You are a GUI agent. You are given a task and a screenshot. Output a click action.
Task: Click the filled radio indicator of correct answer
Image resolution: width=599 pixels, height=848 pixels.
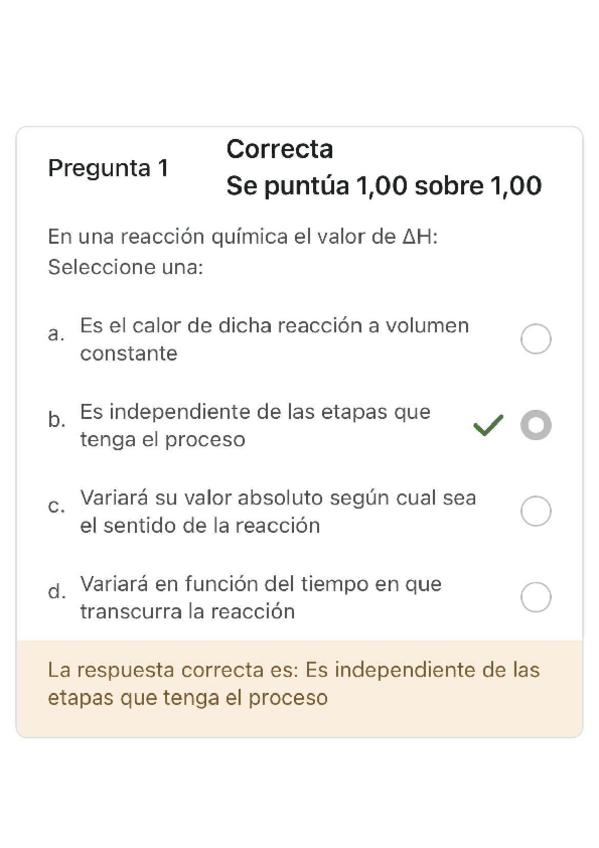[x=536, y=425]
